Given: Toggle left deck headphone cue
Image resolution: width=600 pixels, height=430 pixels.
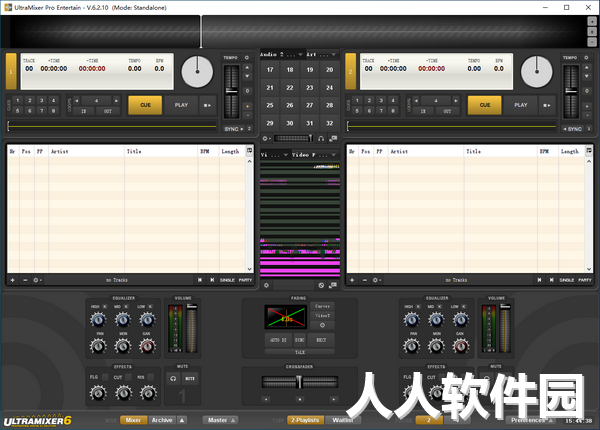Looking at the screenshot, I should pos(173,378).
